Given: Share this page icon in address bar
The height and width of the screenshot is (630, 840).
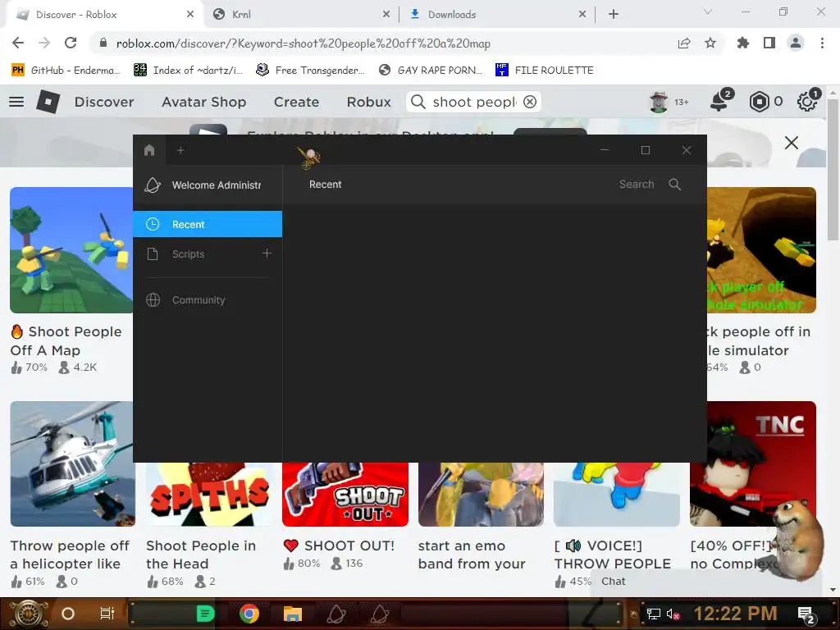Looking at the screenshot, I should tap(684, 43).
